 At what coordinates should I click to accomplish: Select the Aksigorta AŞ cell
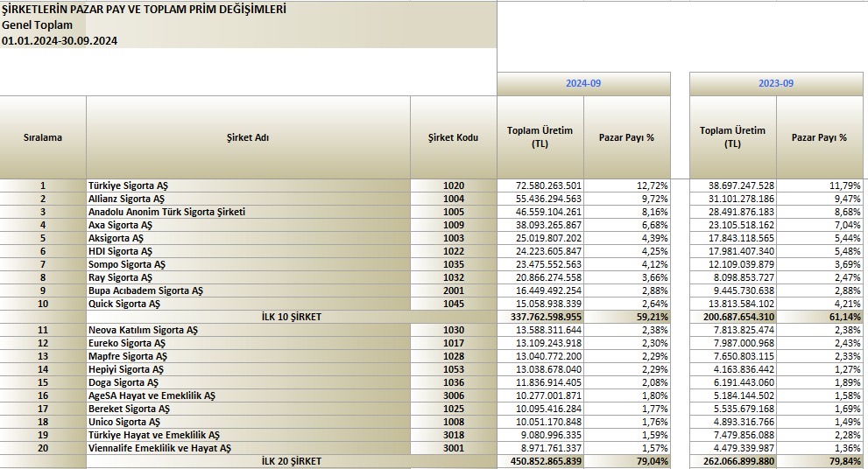248,238
